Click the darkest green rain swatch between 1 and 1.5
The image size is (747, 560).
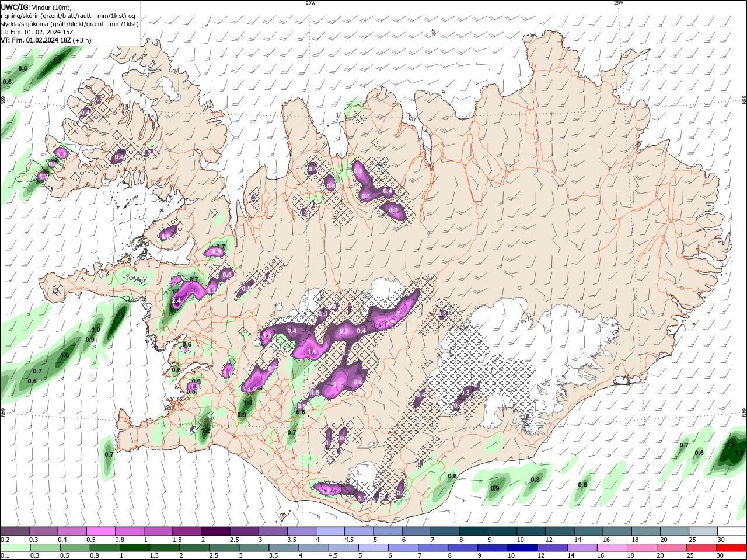(x=134, y=548)
